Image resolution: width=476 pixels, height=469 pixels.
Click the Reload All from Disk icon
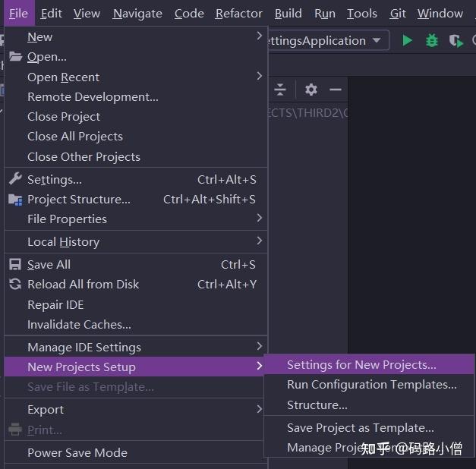[15, 284]
